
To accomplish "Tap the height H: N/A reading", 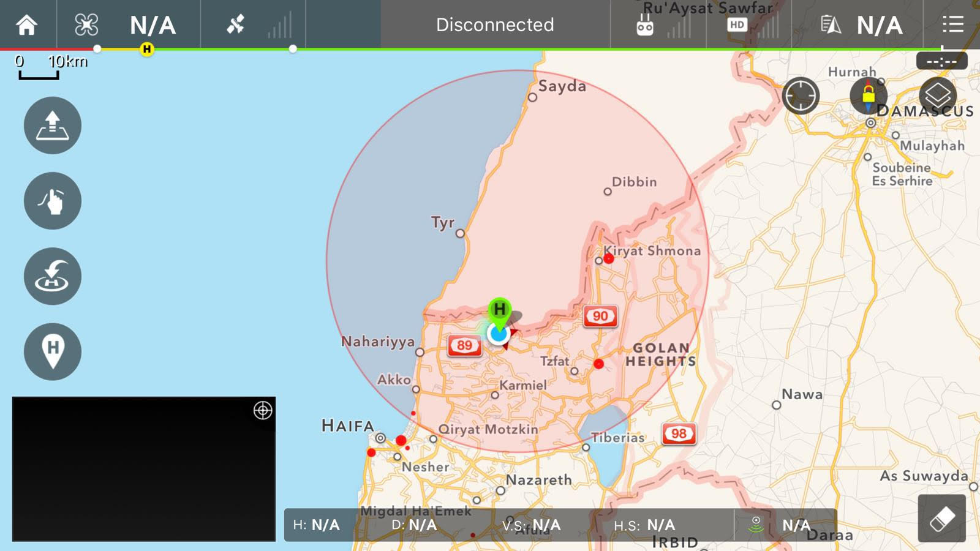I will [316, 525].
